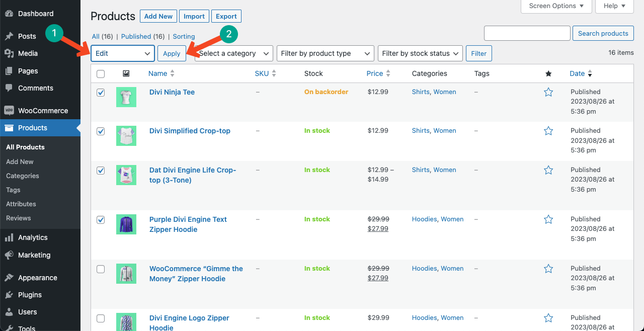Open Divi Ninja Tee product thumbnail

[126, 97]
